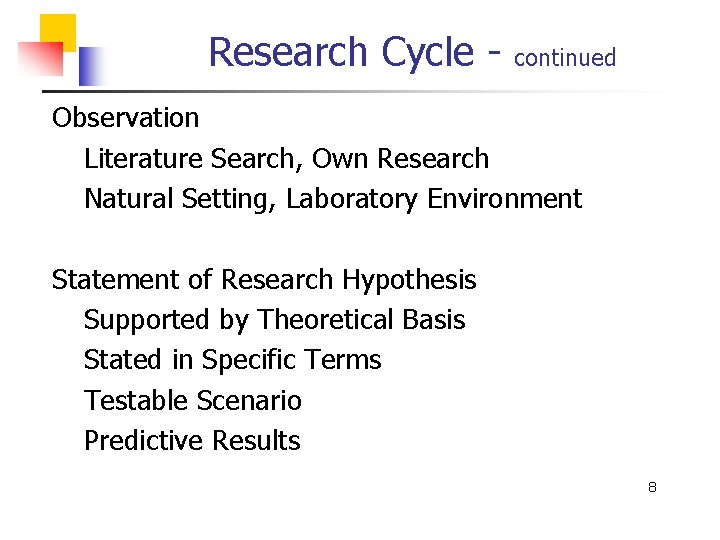Viewport: 720px width, 540px height.
Task: Click the 'Stated in Specific Terms' line
Action: click(232, 360)
